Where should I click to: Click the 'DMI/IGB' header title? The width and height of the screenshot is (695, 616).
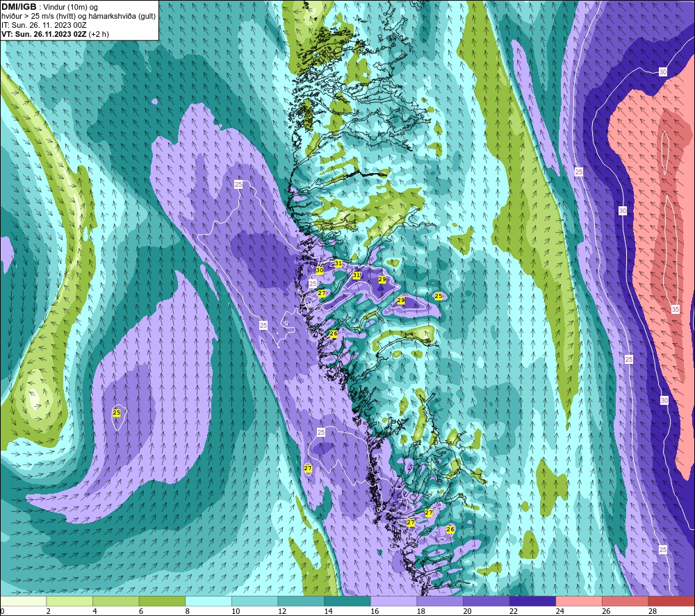(19, 7)
